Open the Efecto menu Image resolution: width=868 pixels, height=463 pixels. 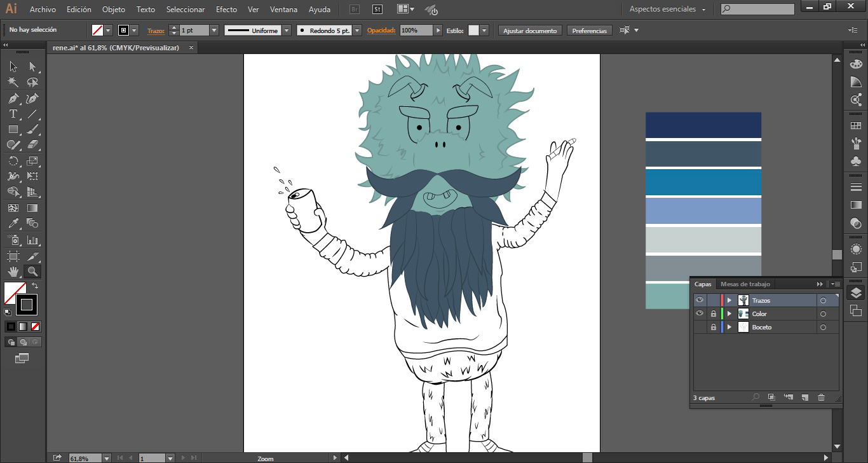click(226, 10)
